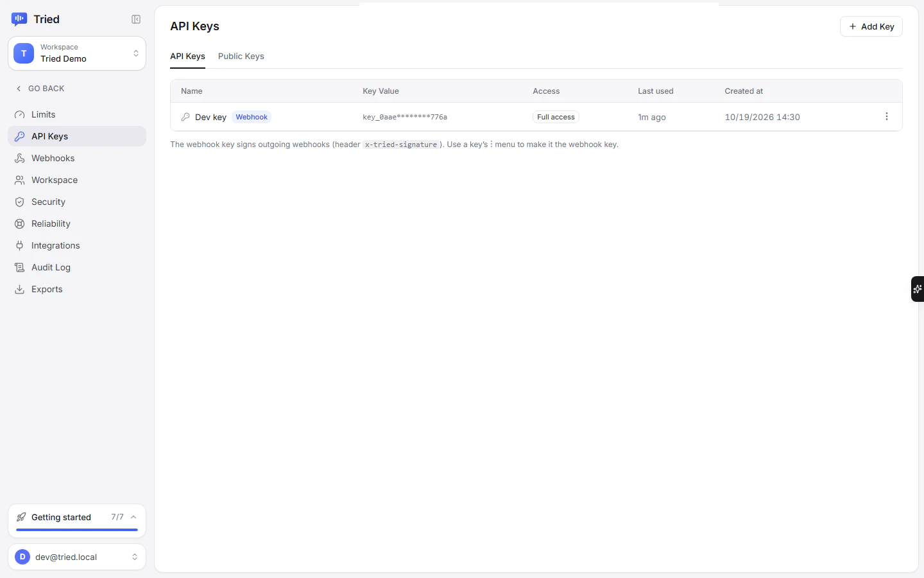The width and height of the screenshot is (924, 578).
Task: Click the Getting started progress bar
Action: click(77, 530)
